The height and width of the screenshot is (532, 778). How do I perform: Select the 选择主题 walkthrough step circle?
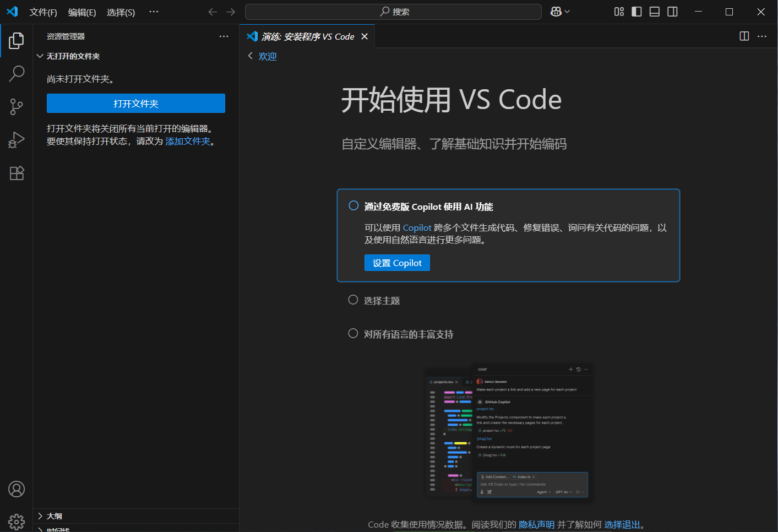pyautogui.click(x=353, y=300)
